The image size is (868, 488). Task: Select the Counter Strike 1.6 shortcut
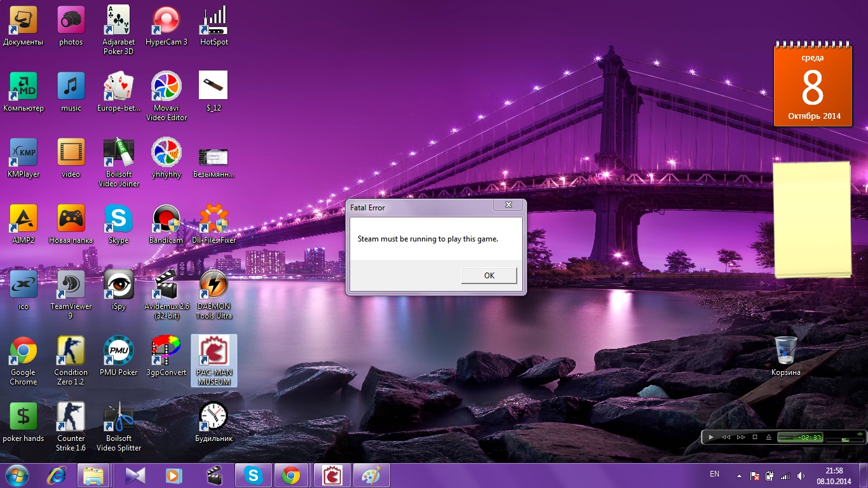[71, 427]
